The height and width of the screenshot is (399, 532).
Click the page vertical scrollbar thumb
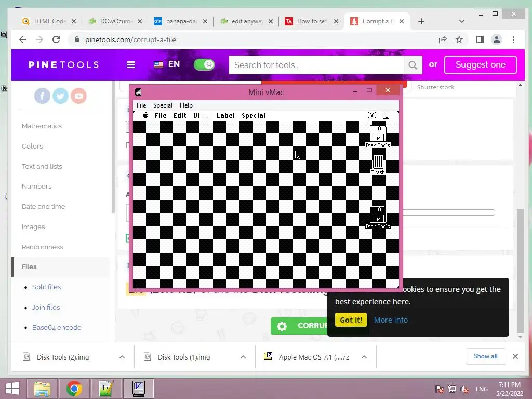pyautogui.click(x=520, y=271)
